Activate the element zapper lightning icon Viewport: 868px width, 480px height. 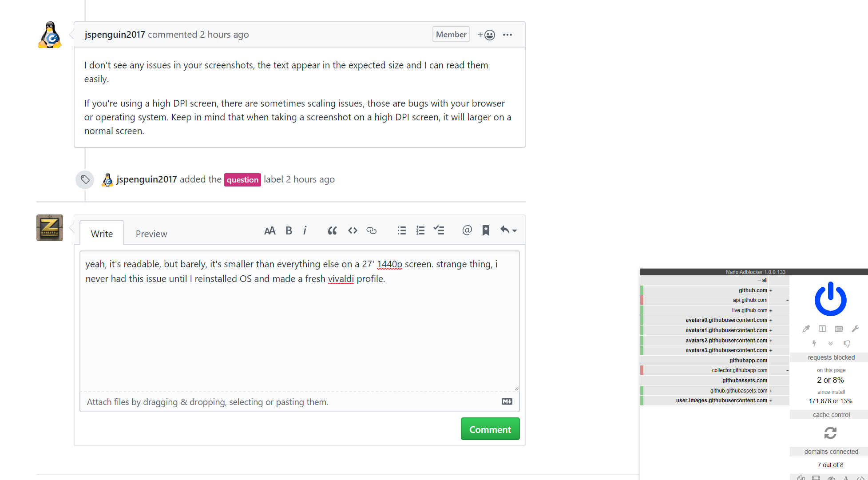814,343
